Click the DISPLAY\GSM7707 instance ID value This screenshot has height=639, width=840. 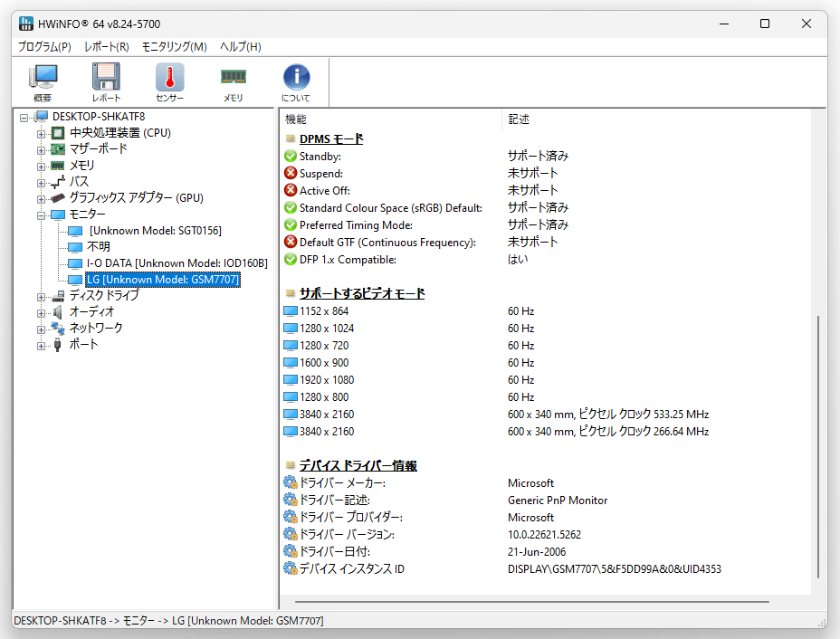tap(615, 568)
